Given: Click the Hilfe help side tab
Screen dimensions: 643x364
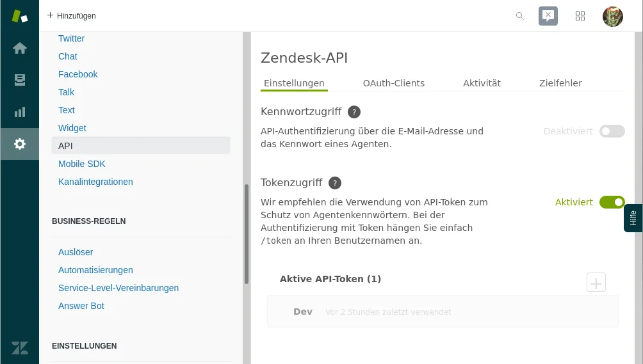Looking at the screenshot, I should 633,218.
